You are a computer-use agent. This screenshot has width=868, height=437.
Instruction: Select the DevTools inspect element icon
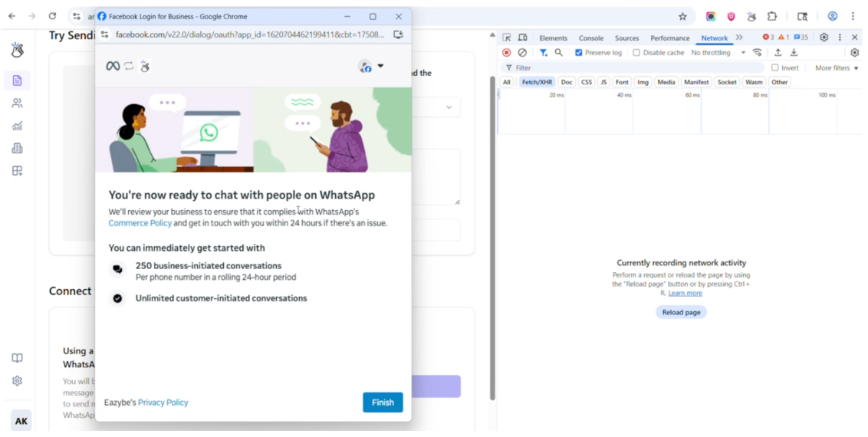pos(507,38)
